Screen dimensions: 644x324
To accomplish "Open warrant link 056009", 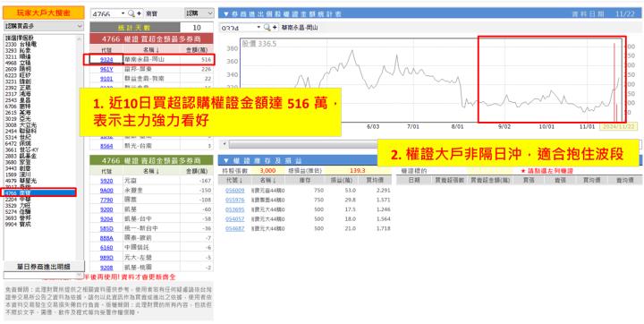I will 235,191.
